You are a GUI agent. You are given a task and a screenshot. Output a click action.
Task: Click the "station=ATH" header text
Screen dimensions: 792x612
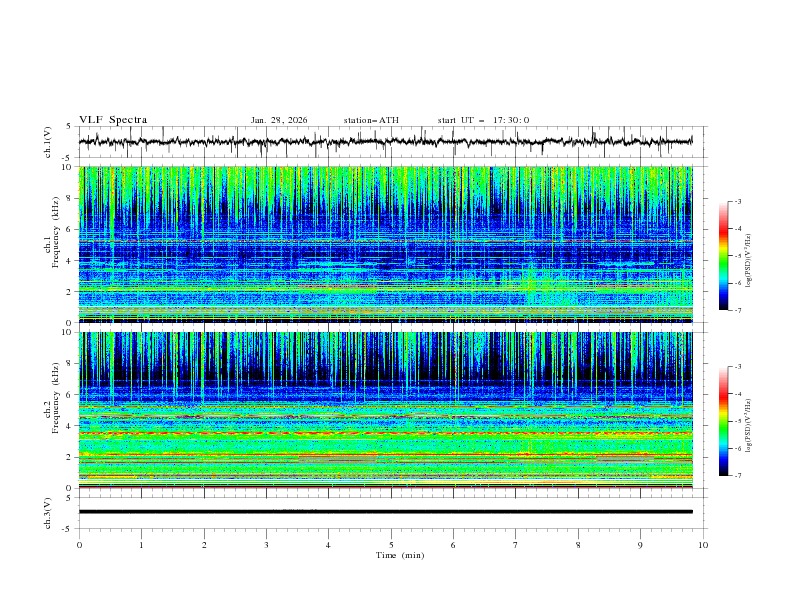pyautogui.click(x=371, y=120)
